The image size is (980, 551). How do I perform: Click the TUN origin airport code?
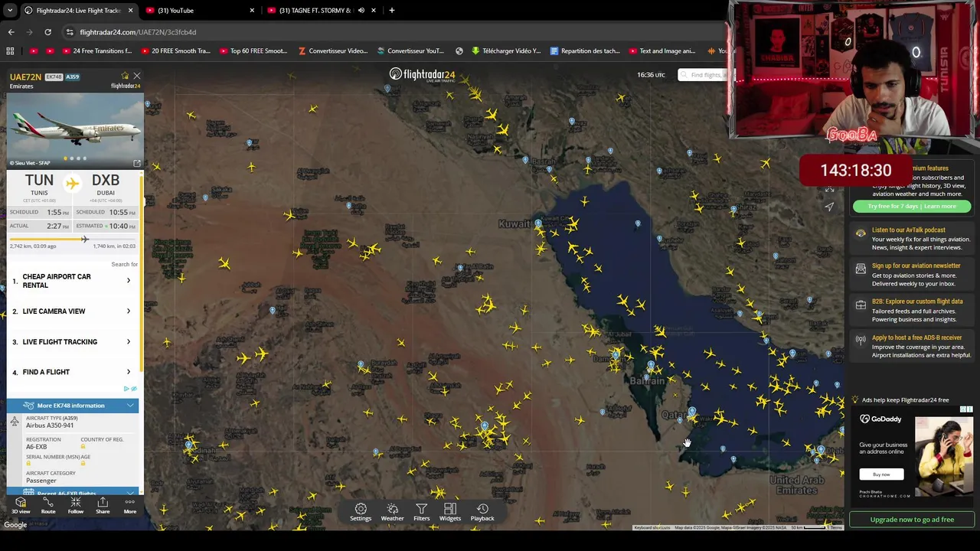[x=39, y=181]
